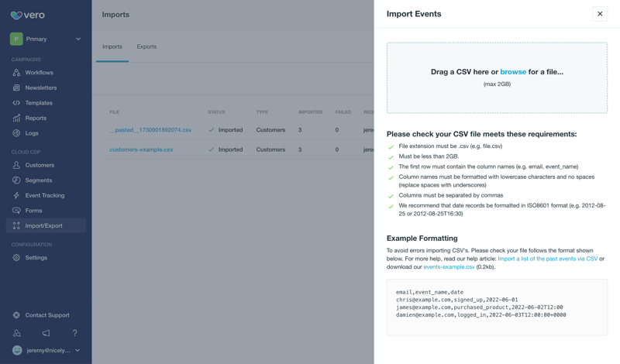620x364 pixels.
Task: Open the Reports chart icon
Action: pyautogui.click(x=16, y=118)
